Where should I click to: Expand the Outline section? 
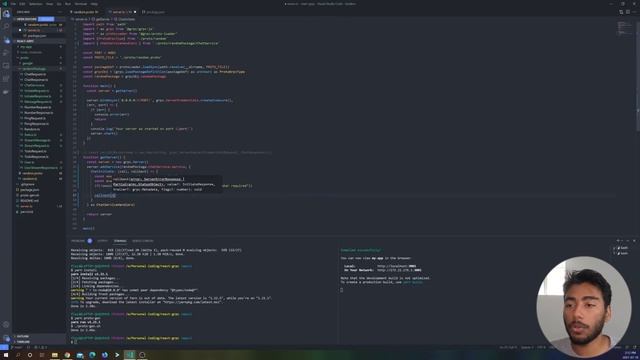tap(39, 336)
